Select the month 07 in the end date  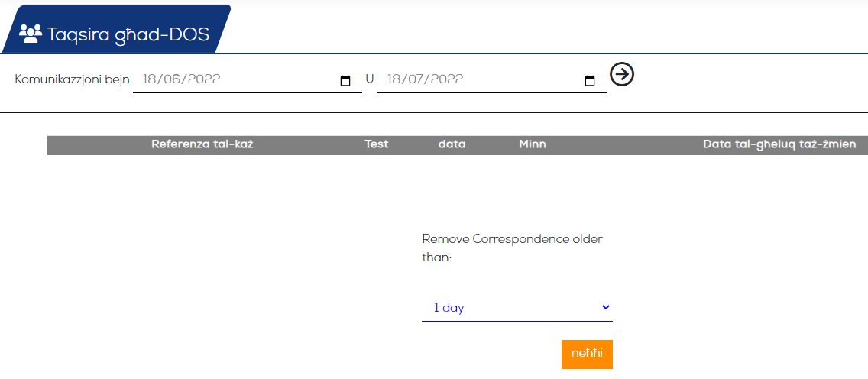[x=416, y=79]
